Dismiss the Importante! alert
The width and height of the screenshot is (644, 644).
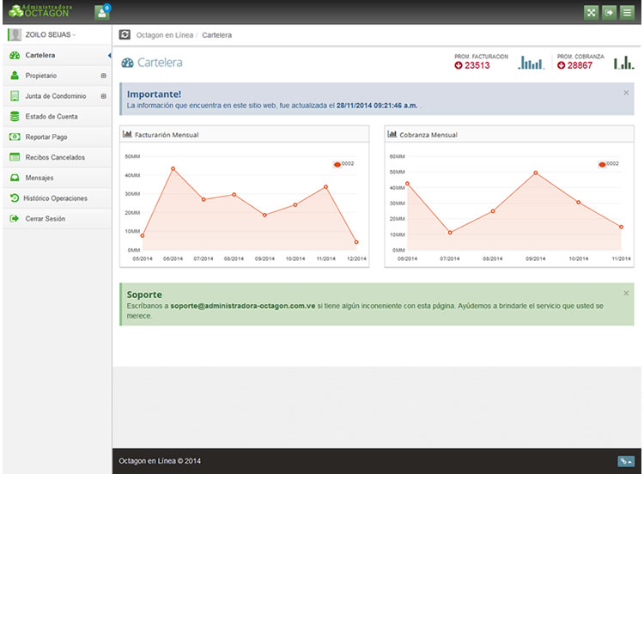pos(626,92)
